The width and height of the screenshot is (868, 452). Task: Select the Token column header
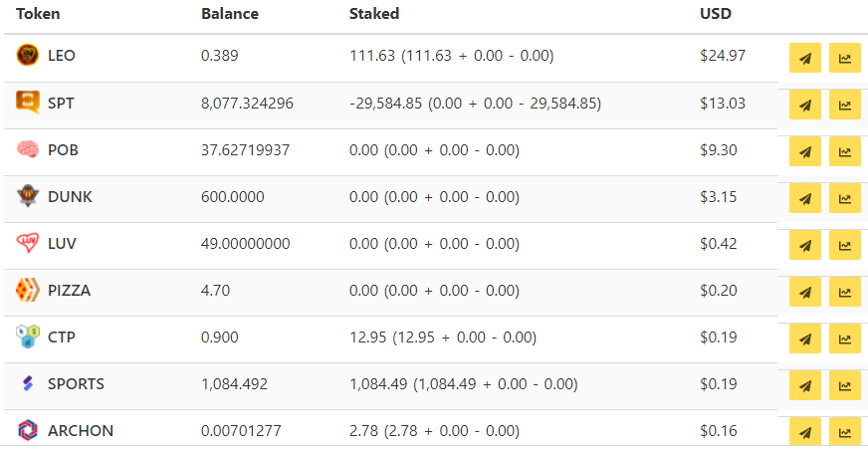(38, 13)
